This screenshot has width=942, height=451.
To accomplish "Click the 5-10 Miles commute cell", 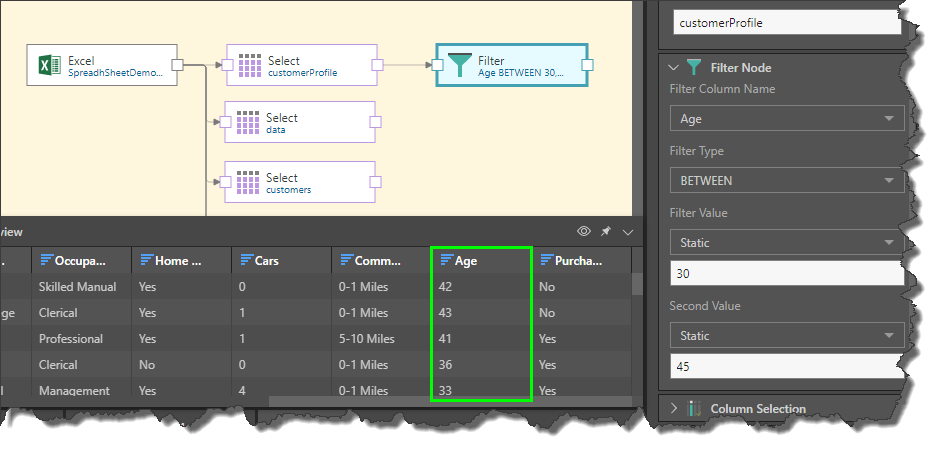I will coord(366,339).
